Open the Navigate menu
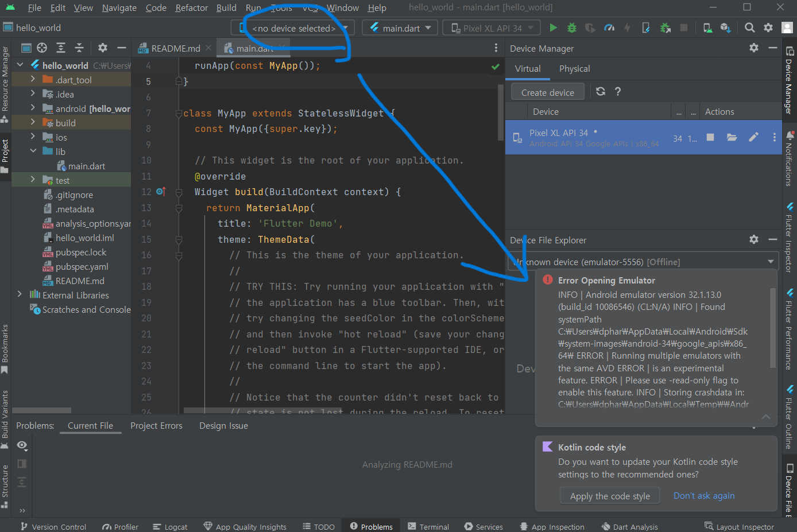Viewport: 797px width, 532px height. click(119, 7)
